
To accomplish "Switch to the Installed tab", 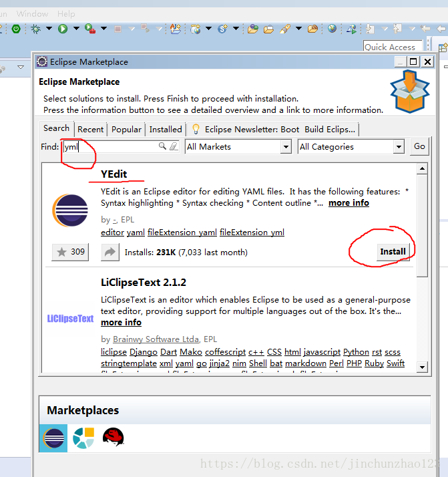I will point(166,130).
